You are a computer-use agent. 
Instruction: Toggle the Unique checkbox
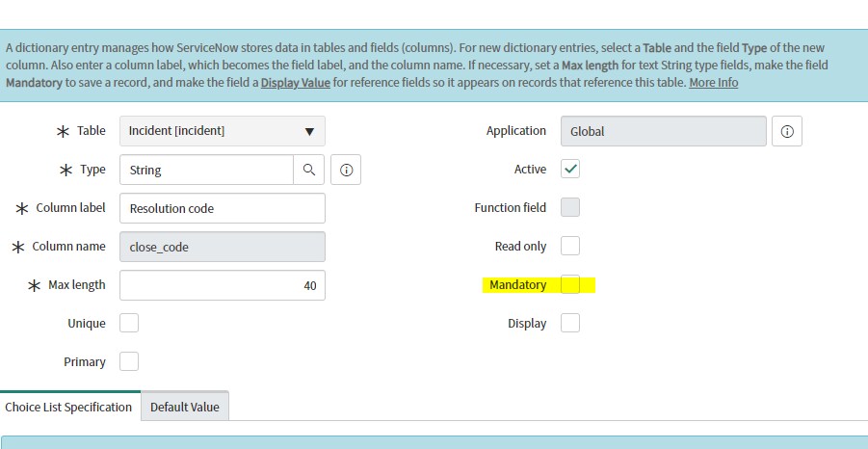point(129,324)
